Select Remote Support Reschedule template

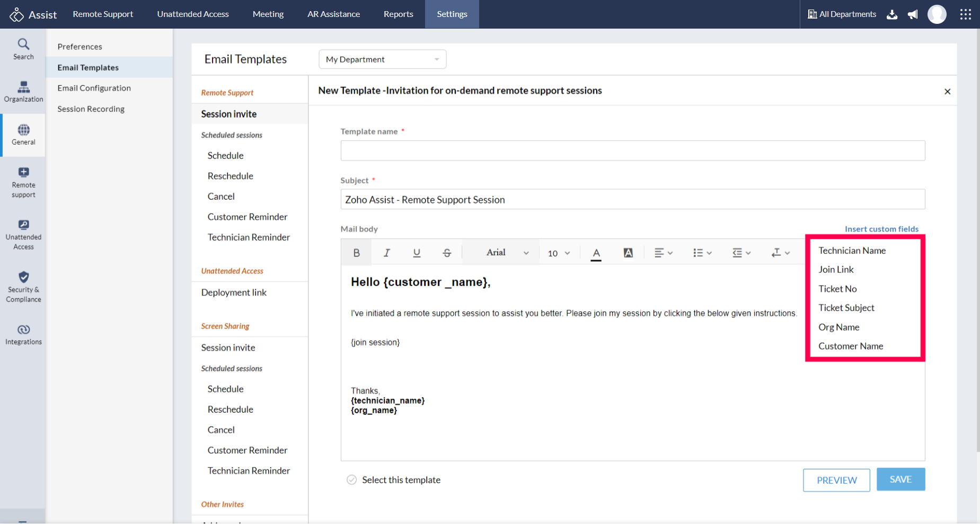[230, 176]
